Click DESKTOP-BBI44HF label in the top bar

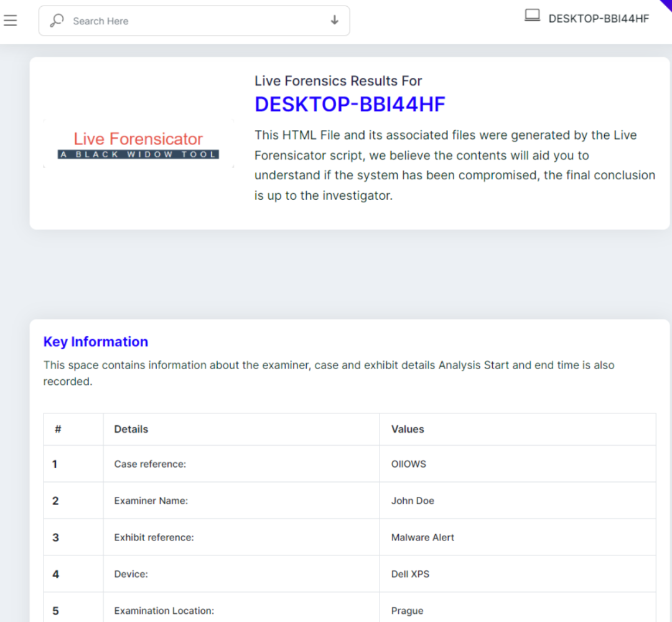(599, 19)
